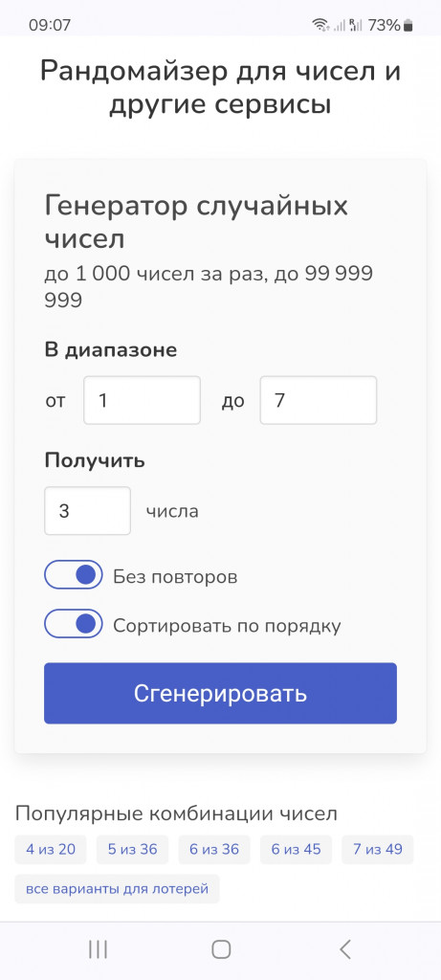Tap the Android back arrow icon

click(344, 949)
